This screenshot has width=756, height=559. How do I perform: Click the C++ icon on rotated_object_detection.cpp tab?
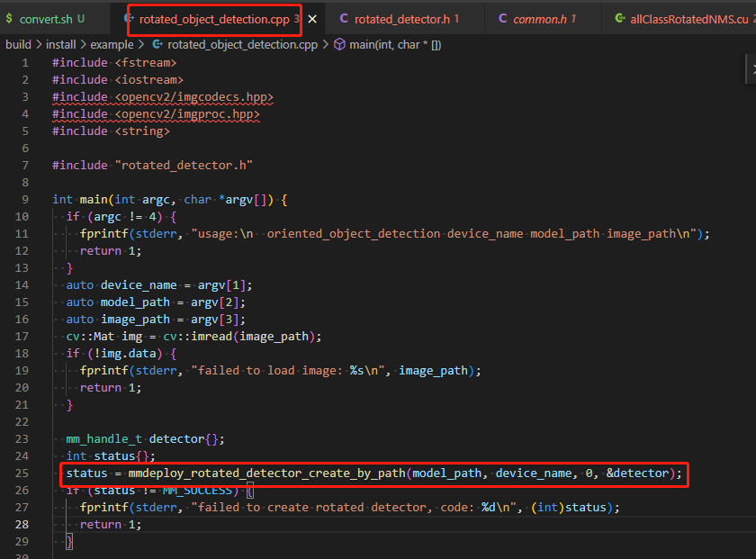coord(128,18)
